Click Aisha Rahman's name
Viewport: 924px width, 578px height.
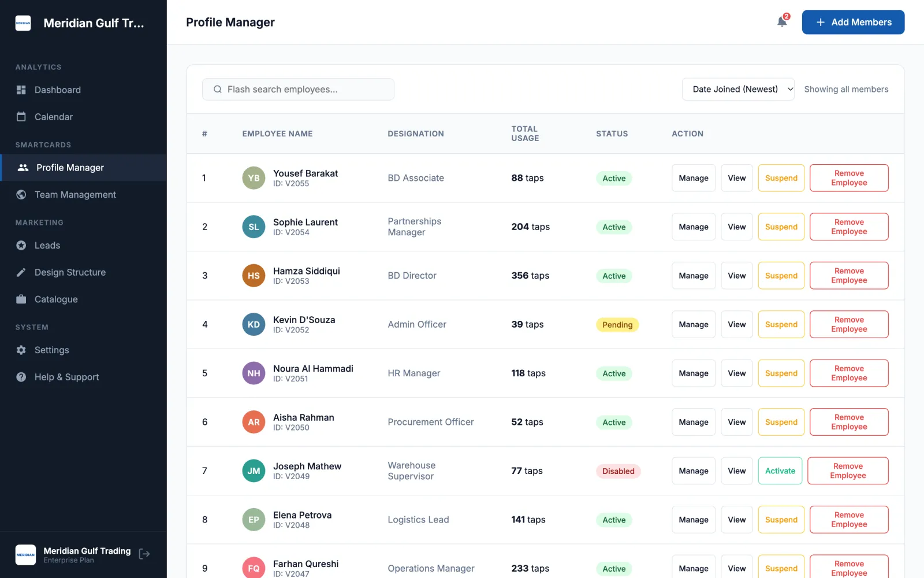tap(304, 417)
